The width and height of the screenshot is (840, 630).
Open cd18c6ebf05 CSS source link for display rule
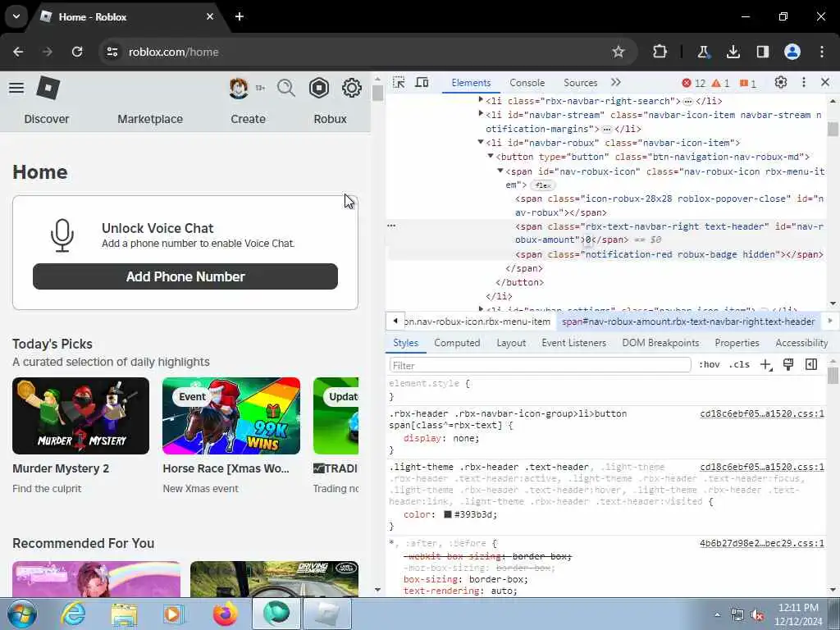(762, 413)
